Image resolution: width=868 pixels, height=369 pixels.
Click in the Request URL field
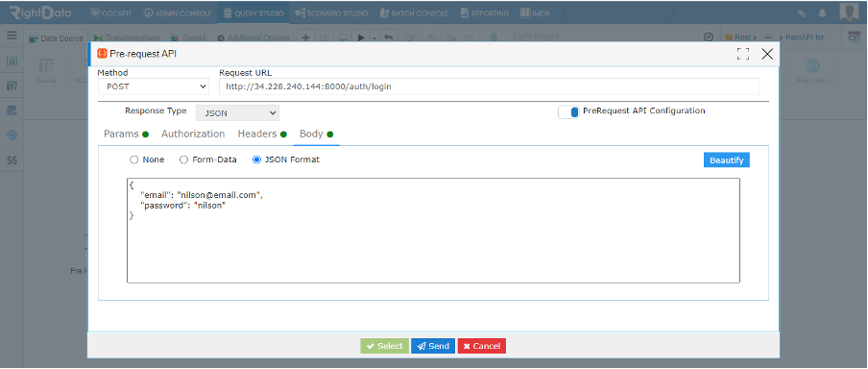click(x=490, y=86)
